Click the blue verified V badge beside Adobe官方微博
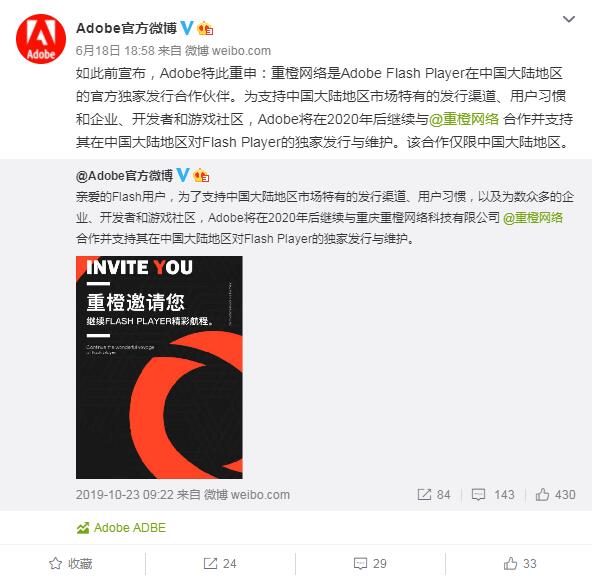 (x=187, y=28)
